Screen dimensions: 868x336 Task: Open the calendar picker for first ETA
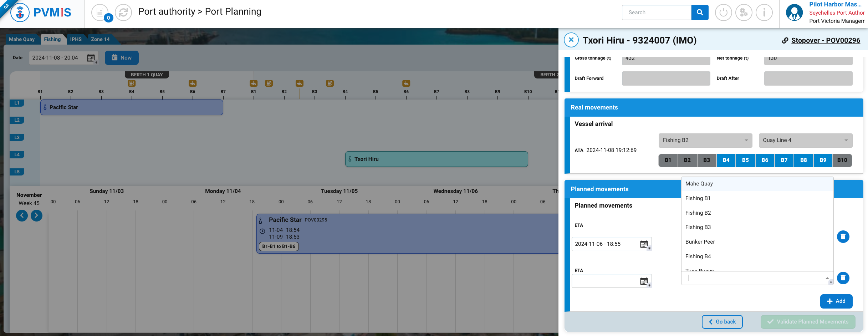coord(644,244)
